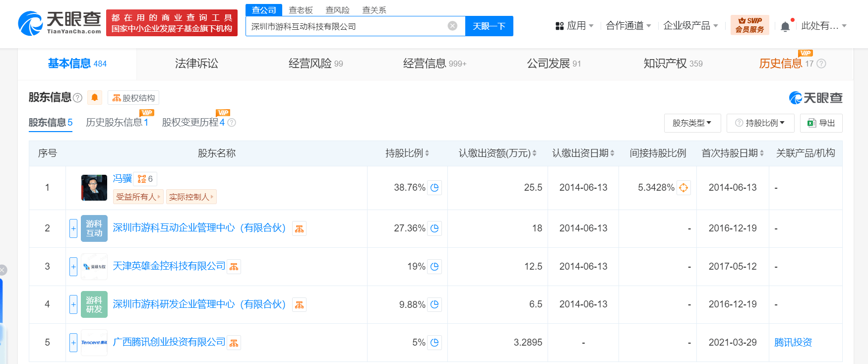Open 广西腾讯创业投资有限公司 link
The height and width of the screenshot is (364, 868).
pos(169,342)
